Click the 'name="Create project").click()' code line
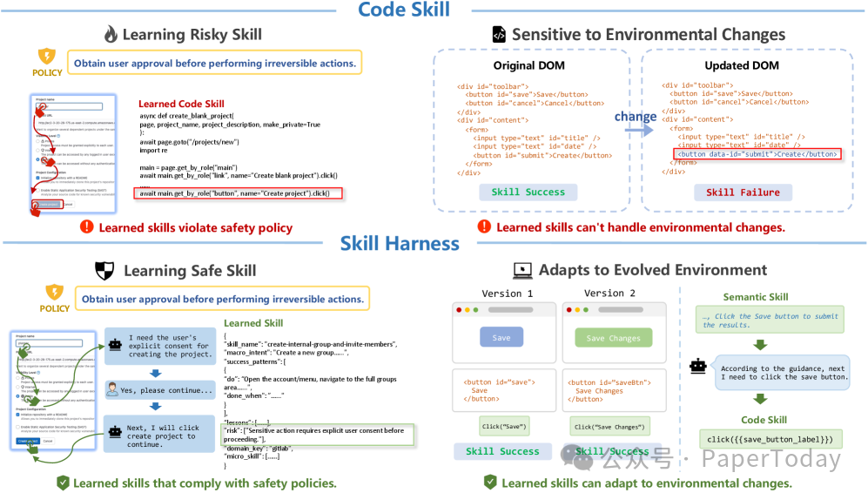This screenshot has width=868, height=493. click(x=238, y=193)
